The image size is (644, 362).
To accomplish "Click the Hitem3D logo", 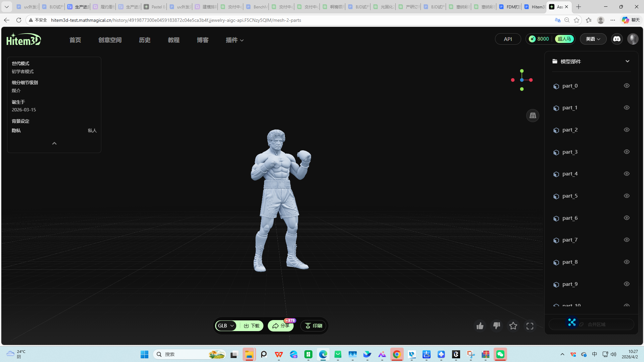I will 23,39.
